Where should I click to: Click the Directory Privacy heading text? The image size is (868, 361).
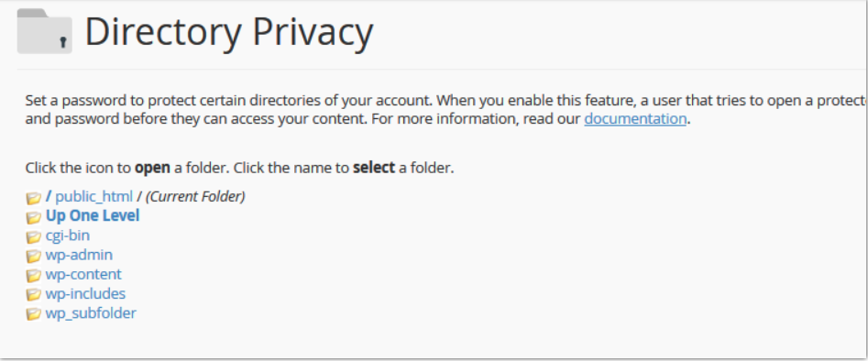[229, 32]
